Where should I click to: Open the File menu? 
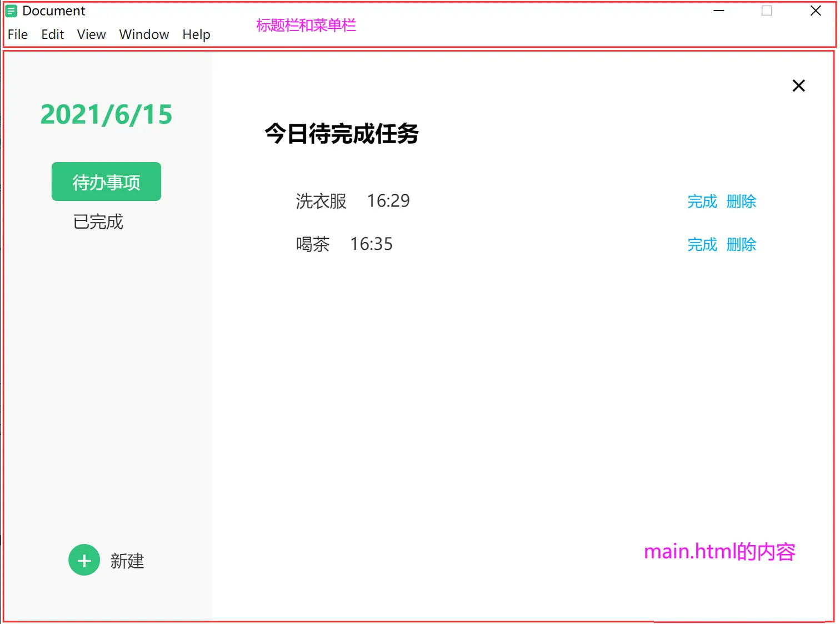coord(18,34)
